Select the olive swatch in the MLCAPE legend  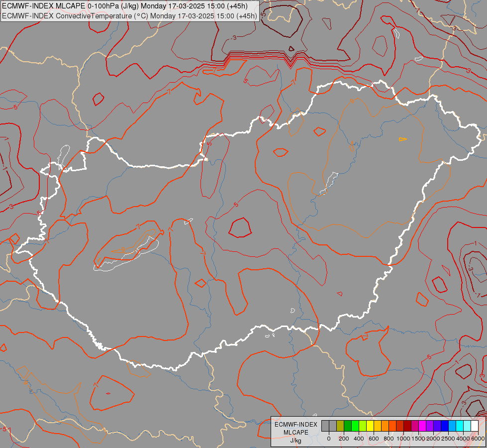tap(340, 426)
